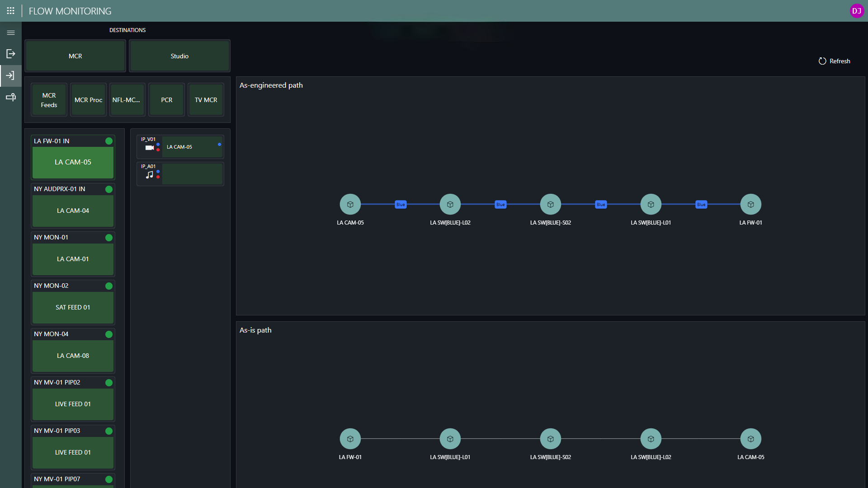Select LA CAM-01 under NY MON-01
Viewport: 868px width, 488px height.
73,259
